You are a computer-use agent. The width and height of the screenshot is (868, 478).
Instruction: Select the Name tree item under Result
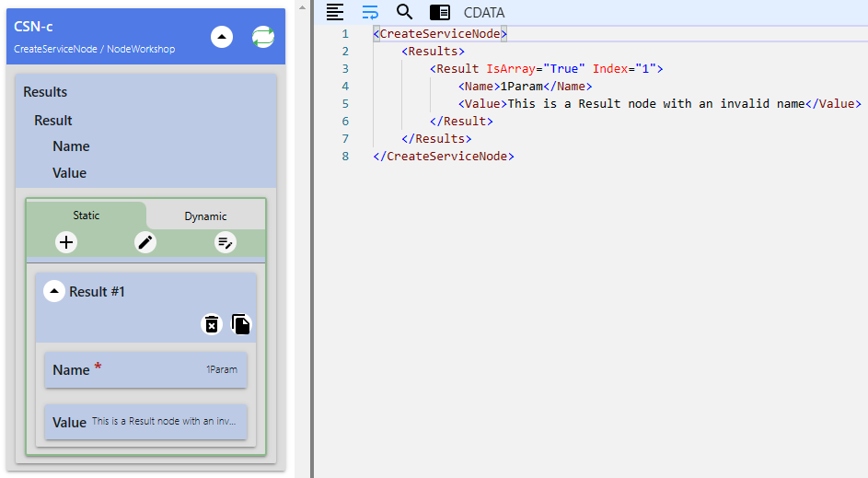tap(71, 146)
